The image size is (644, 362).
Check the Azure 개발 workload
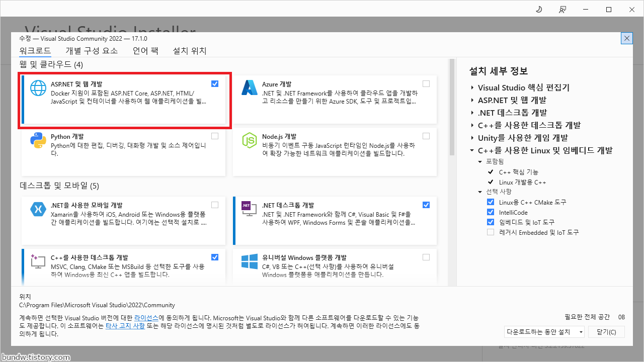426,84
